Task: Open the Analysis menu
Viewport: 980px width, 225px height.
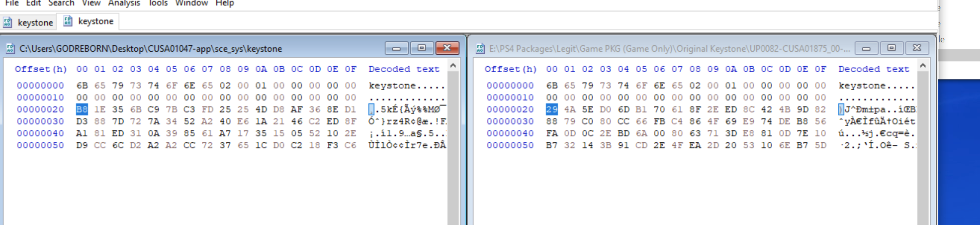Action: pos(124,3)
